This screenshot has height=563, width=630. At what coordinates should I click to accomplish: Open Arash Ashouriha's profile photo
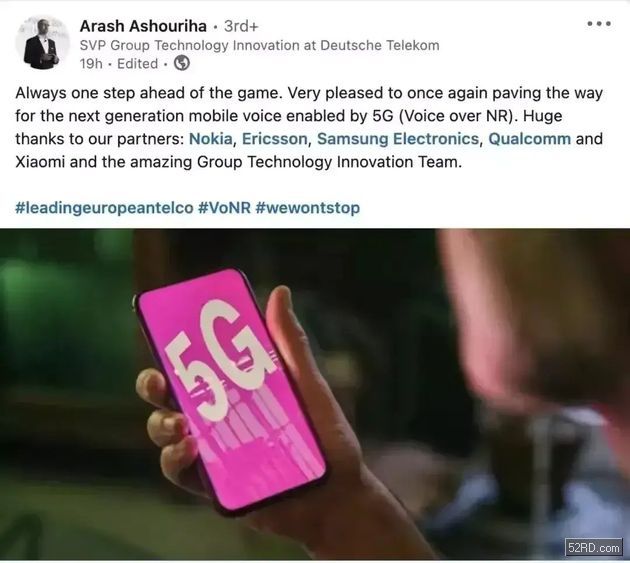[41, 43]
